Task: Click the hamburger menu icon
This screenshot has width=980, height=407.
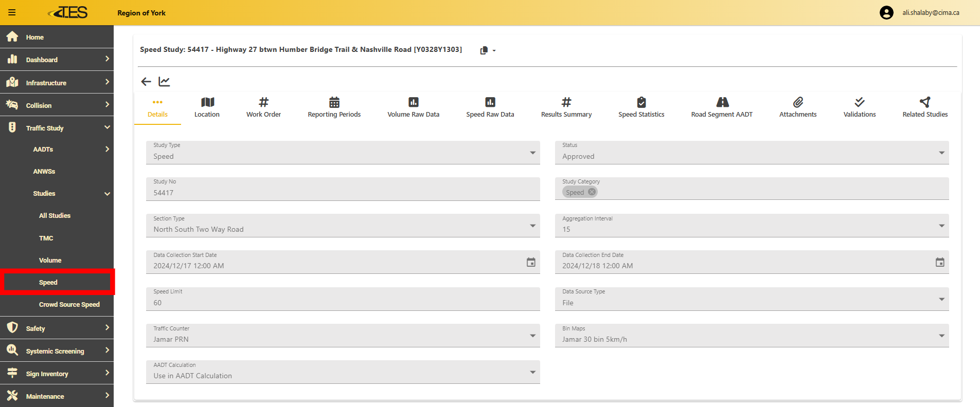Action: [12, 12]
